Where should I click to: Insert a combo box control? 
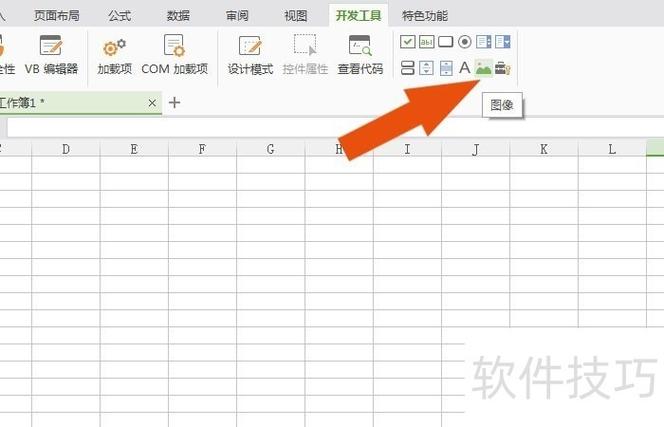[503, 42]
